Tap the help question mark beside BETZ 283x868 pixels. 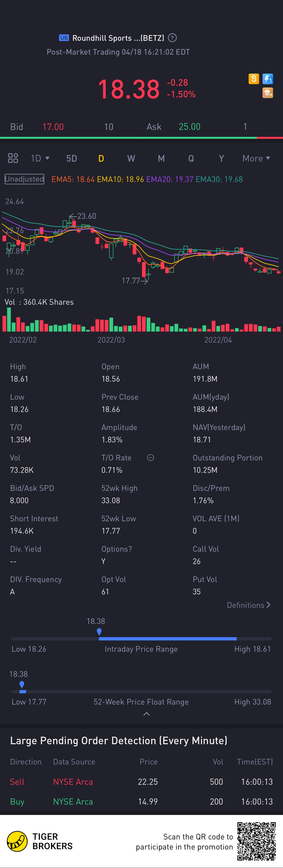172,38
